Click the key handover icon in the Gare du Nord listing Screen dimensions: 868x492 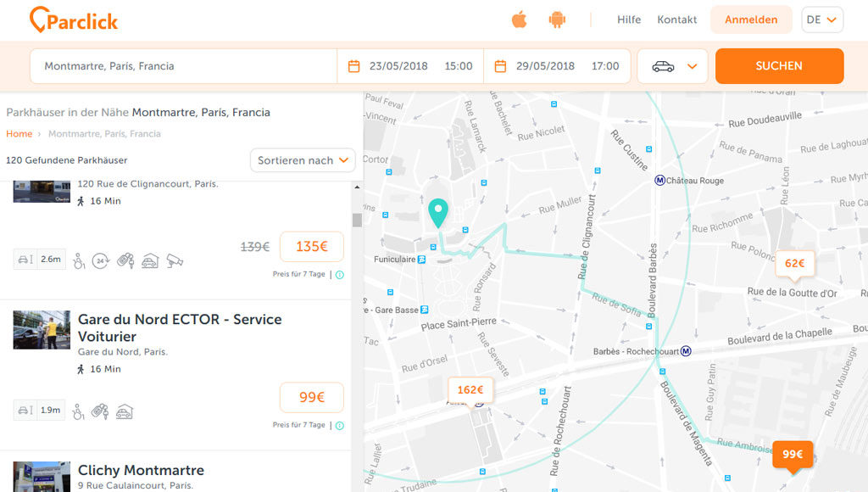tap(100, 411)
